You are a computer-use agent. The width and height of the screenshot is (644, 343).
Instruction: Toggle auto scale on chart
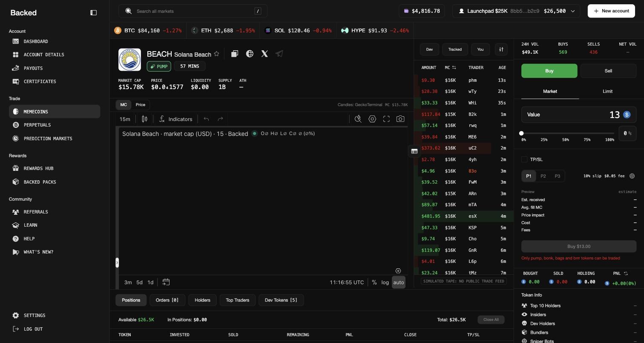pyautogui.click(x=399, y=282)
